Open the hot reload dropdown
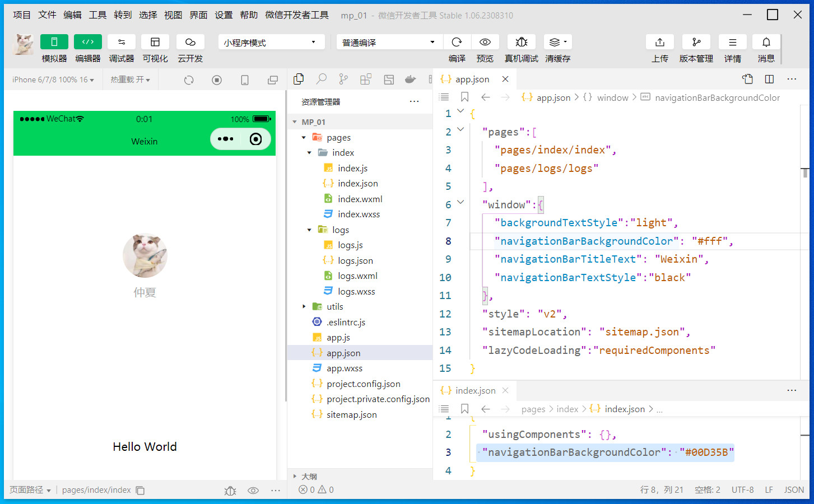The height and width of the screenshot is (504, 814). (x=130, y=80)
